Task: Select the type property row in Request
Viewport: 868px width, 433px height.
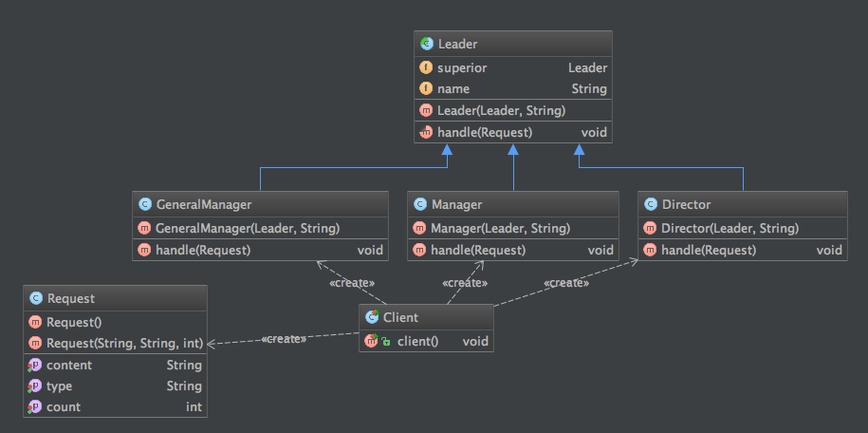Action: [114, 386]
